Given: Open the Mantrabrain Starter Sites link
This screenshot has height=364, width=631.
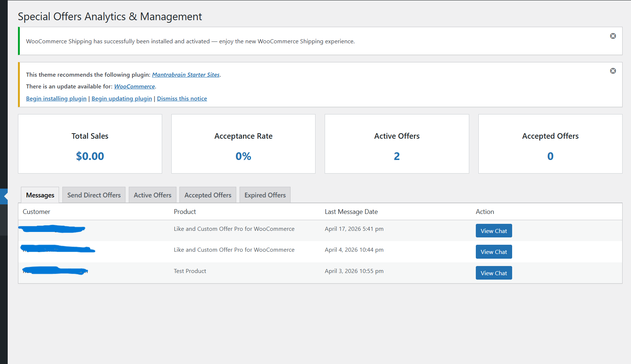Looking at the screenshot, I should 186,74.
